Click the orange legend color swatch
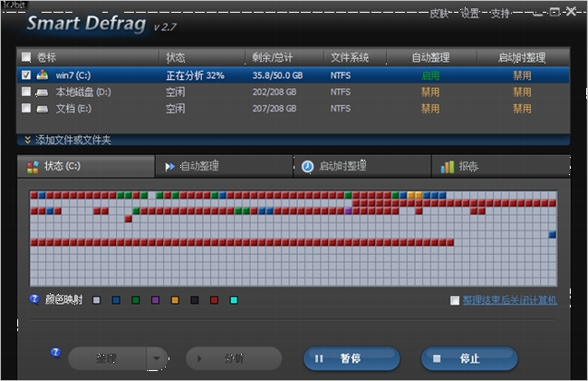This screenshot has width=588, height=381. [175, 300]
